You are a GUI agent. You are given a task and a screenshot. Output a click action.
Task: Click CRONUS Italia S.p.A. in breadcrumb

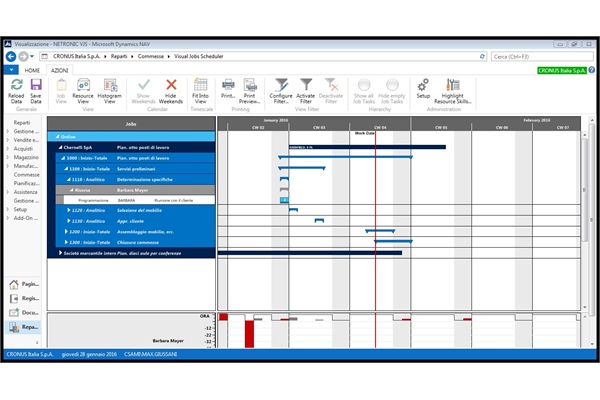pos(77,56)
